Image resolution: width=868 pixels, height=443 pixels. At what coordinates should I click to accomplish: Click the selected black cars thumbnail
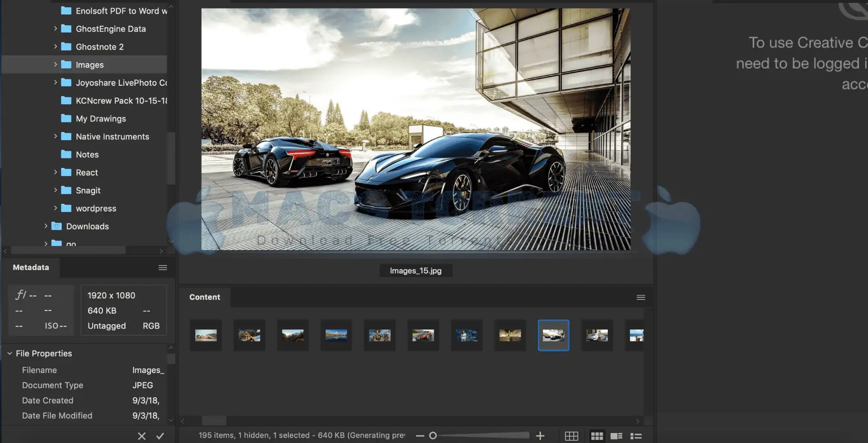click(x=554, y=335)
